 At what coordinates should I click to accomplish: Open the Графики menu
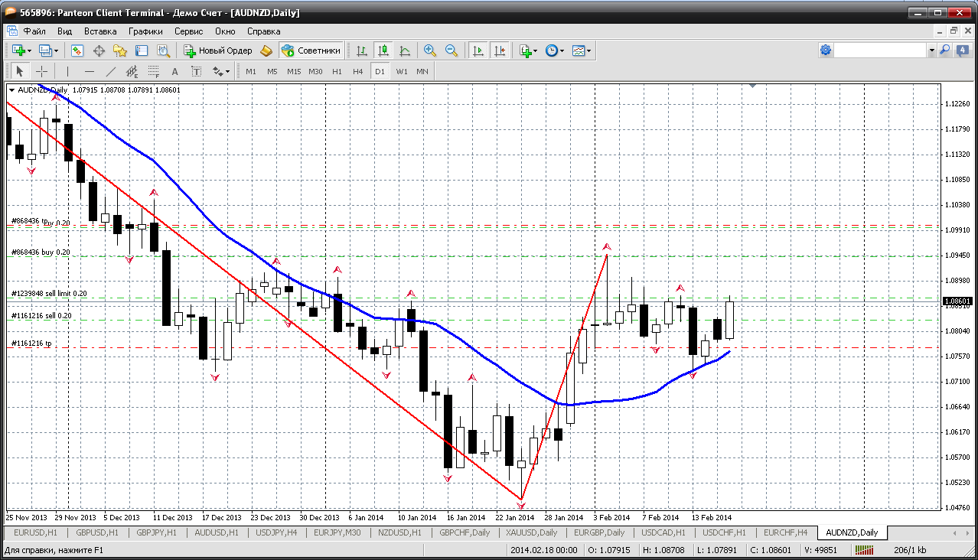[x=145, y=31]
